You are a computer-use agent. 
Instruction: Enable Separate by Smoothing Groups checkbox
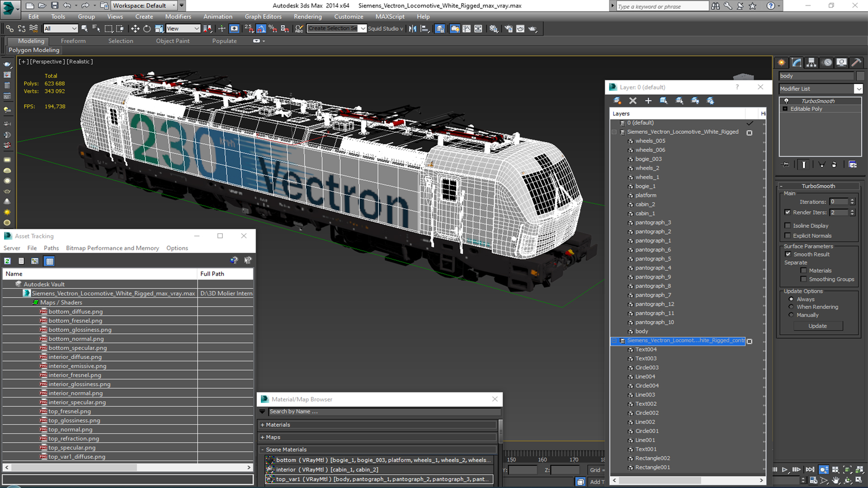803,279
